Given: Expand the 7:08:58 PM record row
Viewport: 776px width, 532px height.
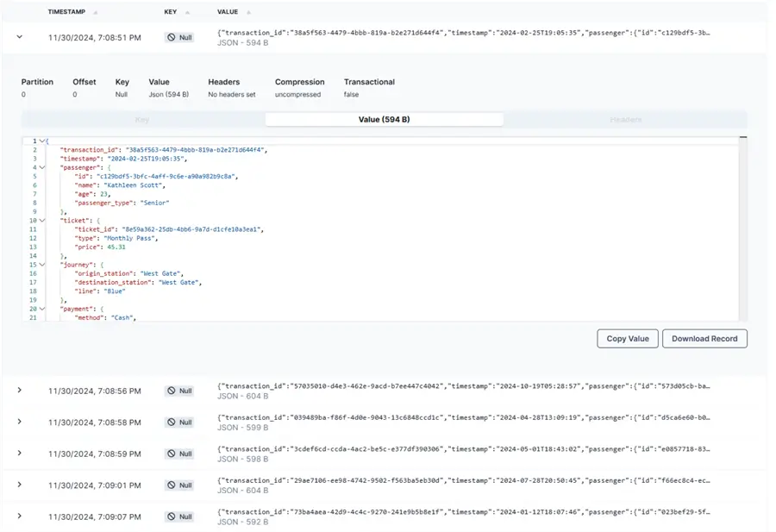Looking at the screenshot, I should (19, 422).
